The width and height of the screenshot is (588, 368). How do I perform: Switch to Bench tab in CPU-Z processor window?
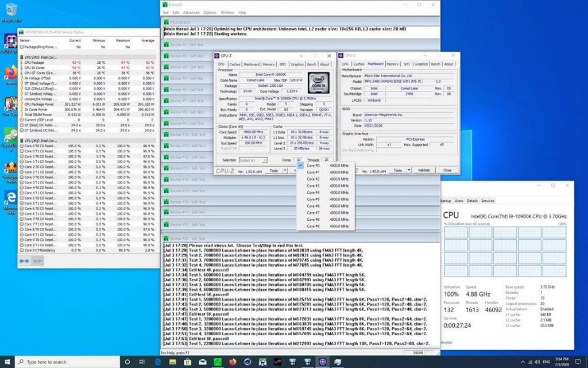tap(312, 64)
